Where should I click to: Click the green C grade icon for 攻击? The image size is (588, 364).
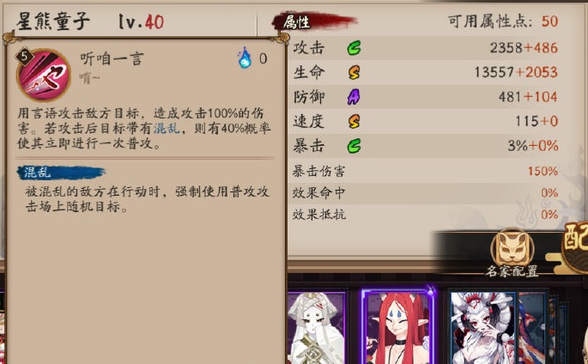354,48
